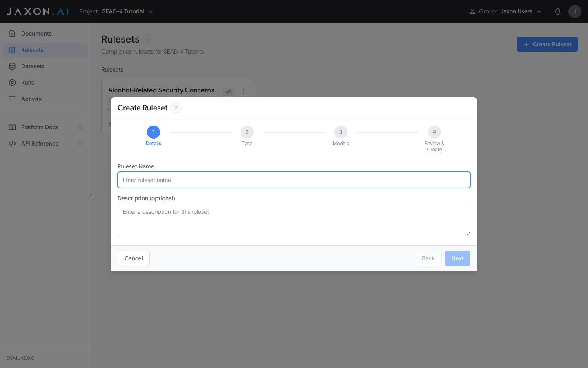Open the Documents section in the sidebar
Image resolution: width=588 pixels, height=368 pixels.
[36, 33]
